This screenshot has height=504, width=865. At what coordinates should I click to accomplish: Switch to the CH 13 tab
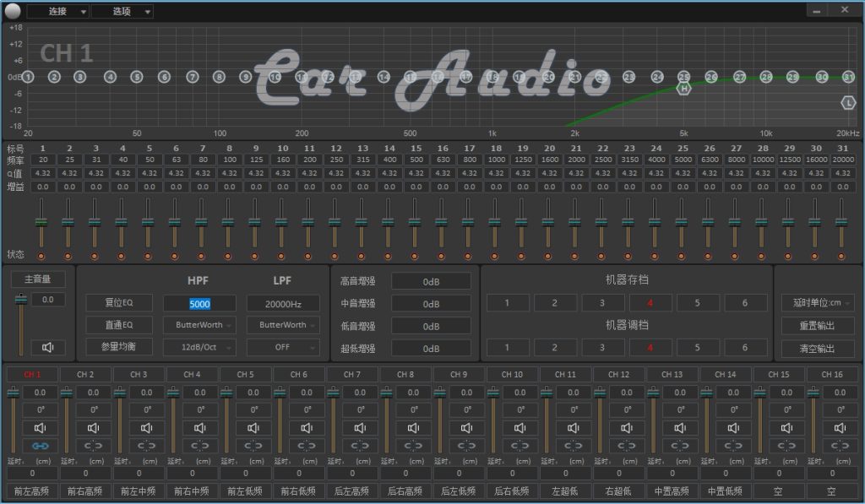[672, 375]
